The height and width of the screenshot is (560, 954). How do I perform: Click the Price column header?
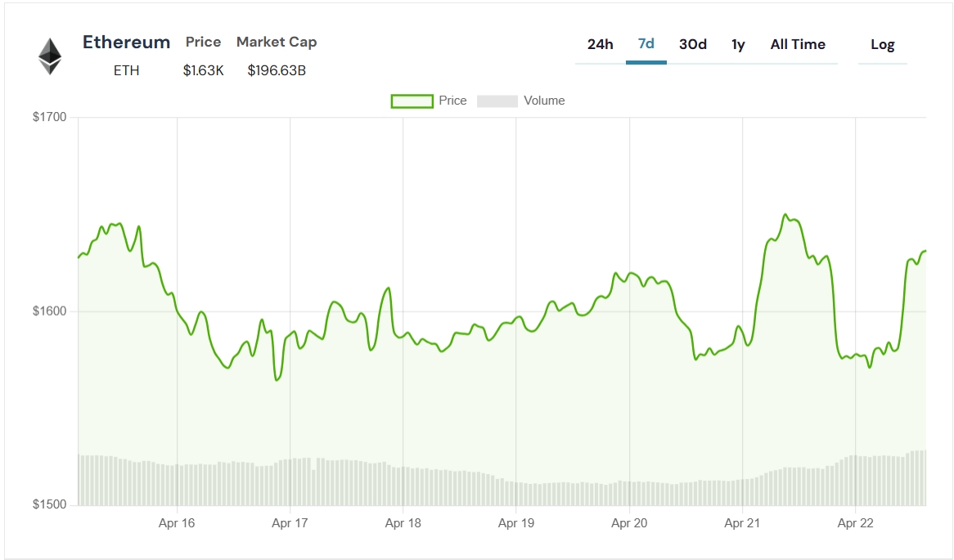tap(203, 42)
